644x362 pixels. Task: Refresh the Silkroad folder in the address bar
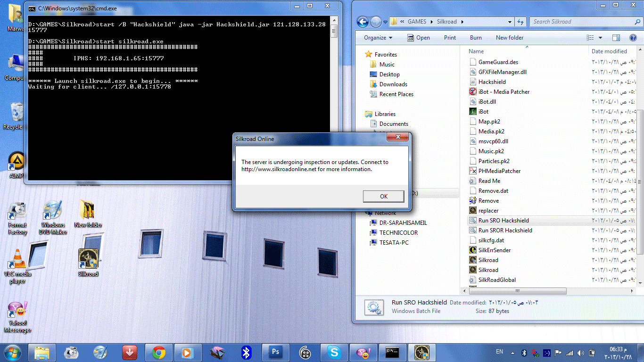520,22
